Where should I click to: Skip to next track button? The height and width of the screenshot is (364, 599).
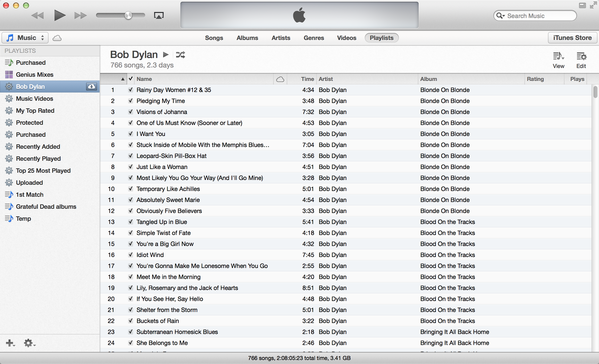[x=80, y=16]
